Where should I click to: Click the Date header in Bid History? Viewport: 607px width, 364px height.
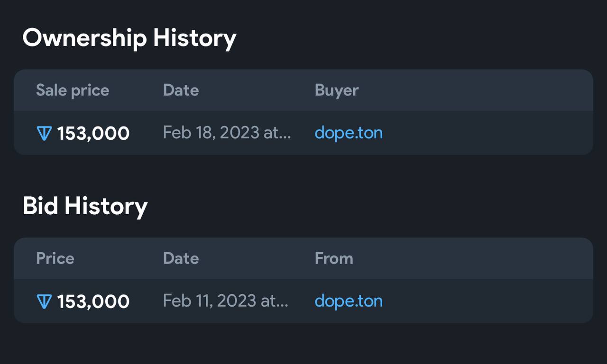(181, 258)
